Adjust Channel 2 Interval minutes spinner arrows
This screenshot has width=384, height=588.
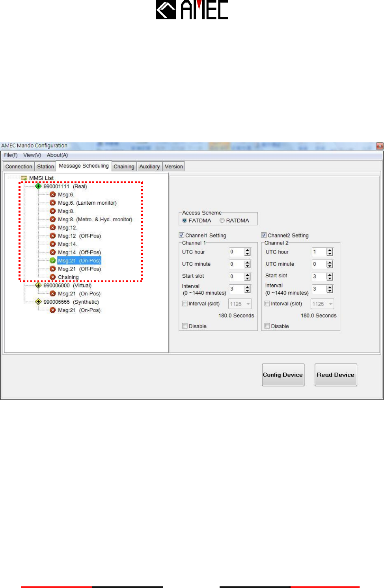coord(330,289)
